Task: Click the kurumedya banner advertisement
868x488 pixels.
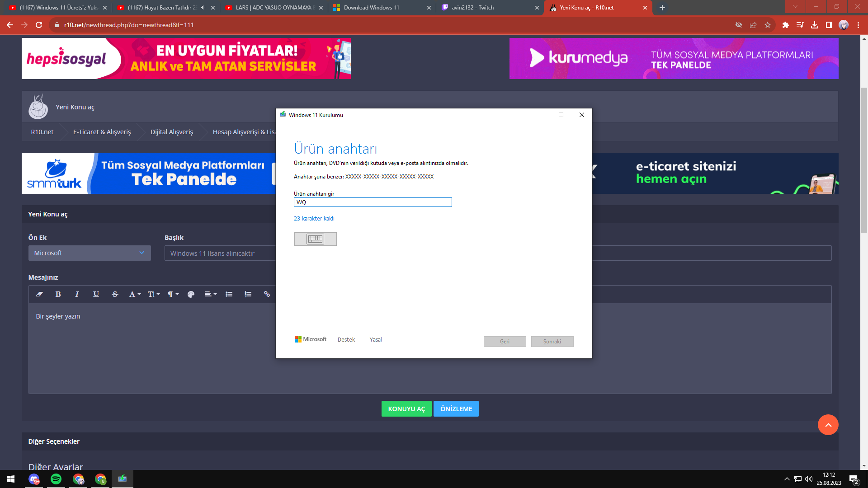Action: pos(674,58)
